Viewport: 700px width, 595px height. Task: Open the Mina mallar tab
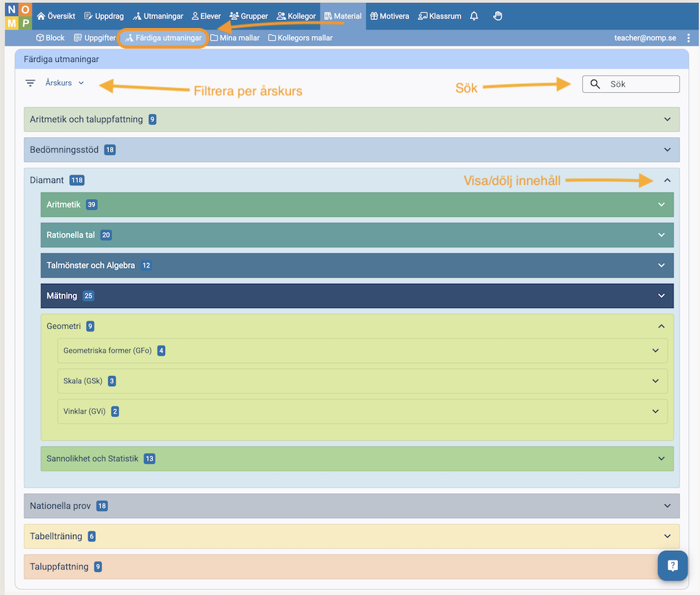pyautogui.click(x=235, y=38)
